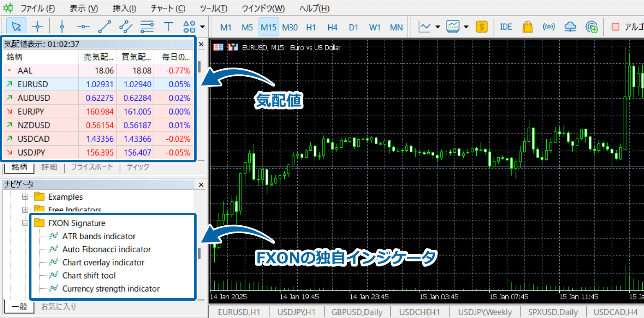Collapse the FXON Signature folder

coord(25,223)
